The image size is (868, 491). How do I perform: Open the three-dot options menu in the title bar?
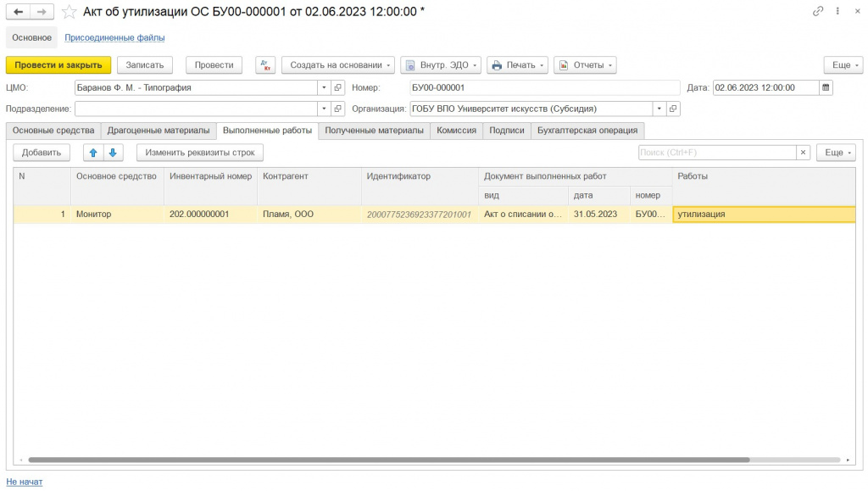click(x=837, y=11)
